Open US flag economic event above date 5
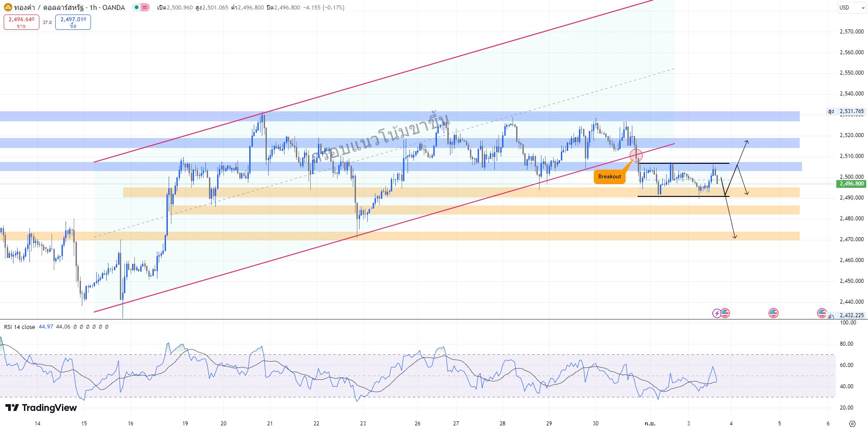868x429 pixels. (x=773, y=313)
